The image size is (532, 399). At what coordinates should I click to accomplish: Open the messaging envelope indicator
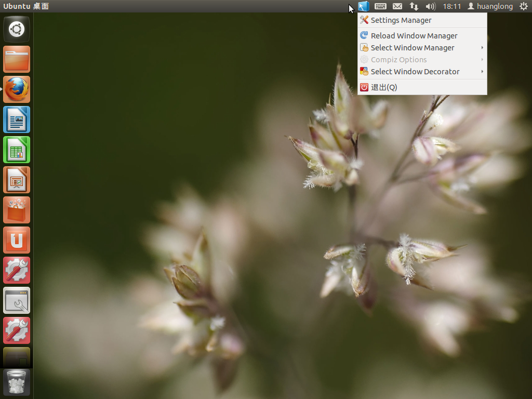(397, 6)
